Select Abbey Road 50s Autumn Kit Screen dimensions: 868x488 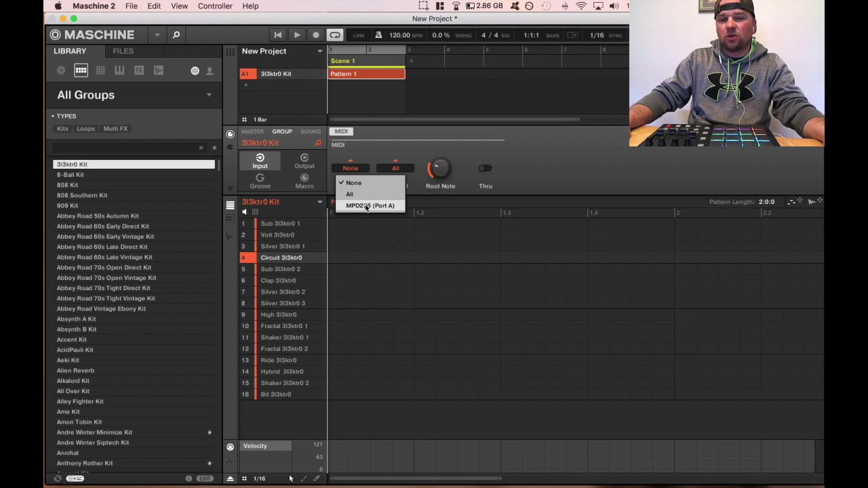point(134,216)
